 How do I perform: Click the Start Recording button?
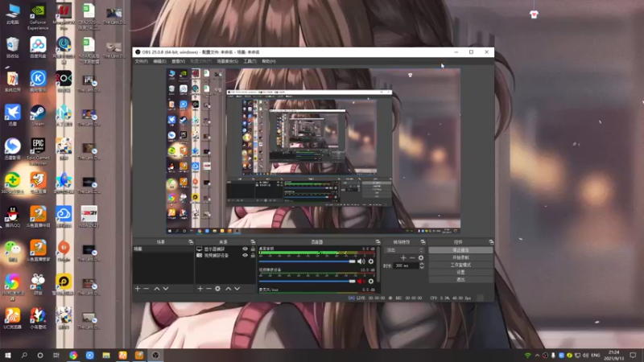click(x=460, y=257)
